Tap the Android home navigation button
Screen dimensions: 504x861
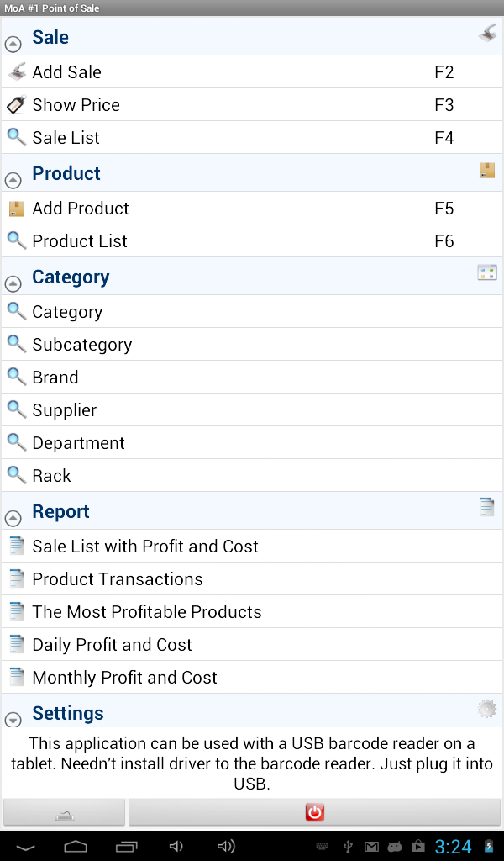(x=76, y=847)
